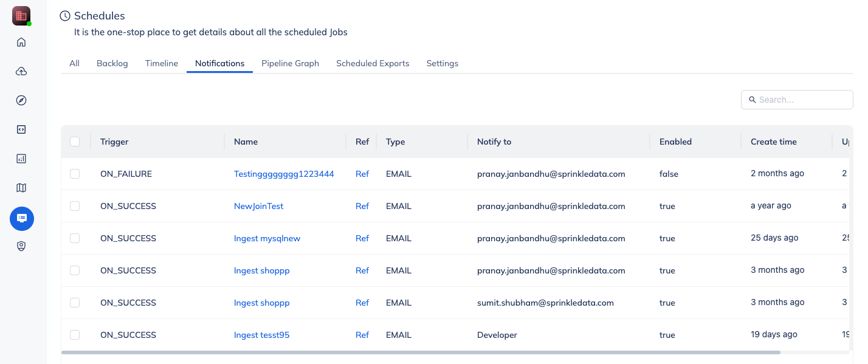The image size is (868, 364).
Task: Click the '19 days ago' create time cell
Action: (774, 334)
